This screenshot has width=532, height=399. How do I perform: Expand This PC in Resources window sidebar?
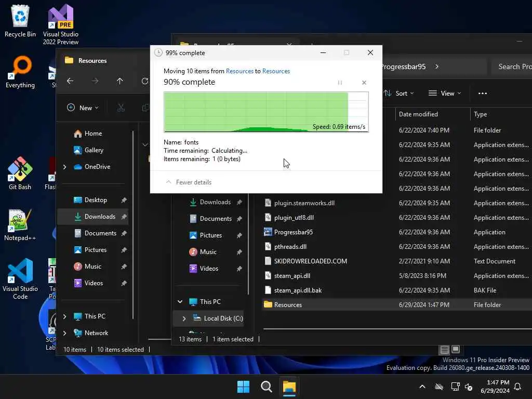pyautogui.click(x=65, y=316)
